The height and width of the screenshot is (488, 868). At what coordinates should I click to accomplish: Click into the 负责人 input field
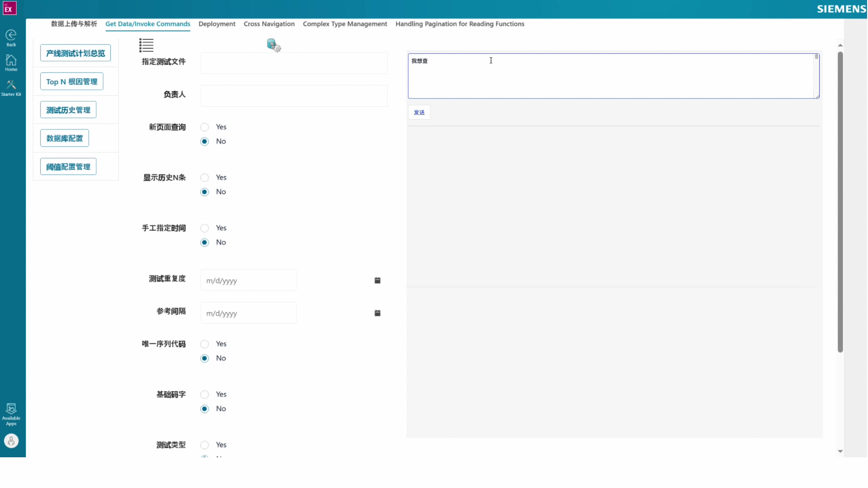pyautogui.click(x=294, y=96)
